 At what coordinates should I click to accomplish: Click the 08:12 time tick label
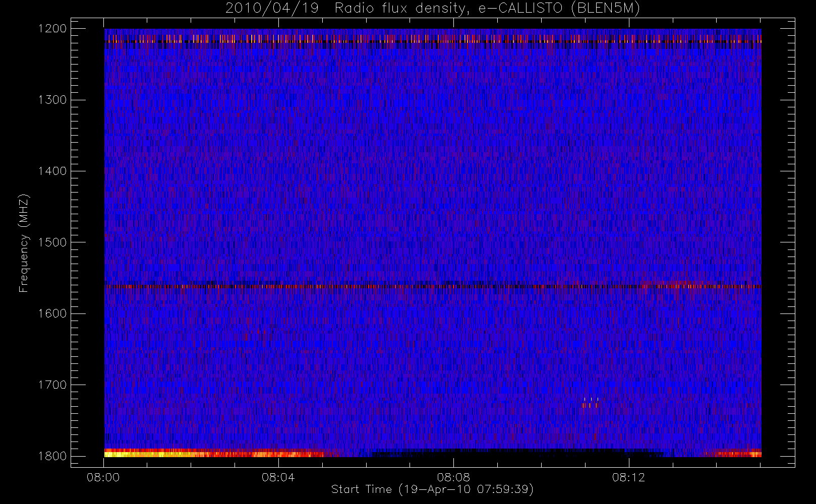click(628, 477)
